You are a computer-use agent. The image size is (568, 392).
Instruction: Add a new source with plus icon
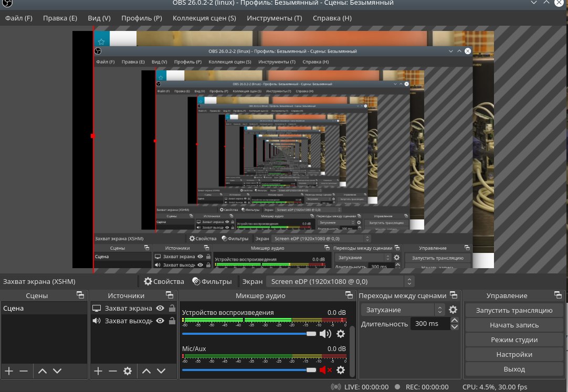tap(98, 370)
